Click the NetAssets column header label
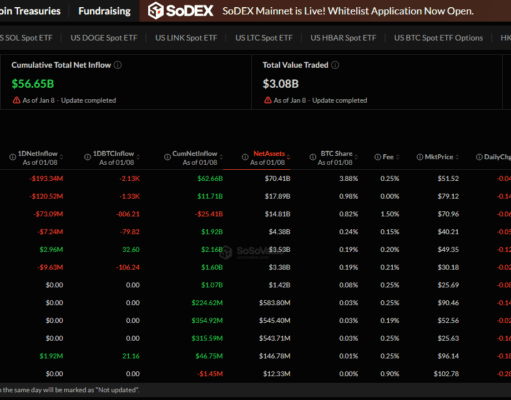Viewport: 511px width, 400px height. coord(269,154)
